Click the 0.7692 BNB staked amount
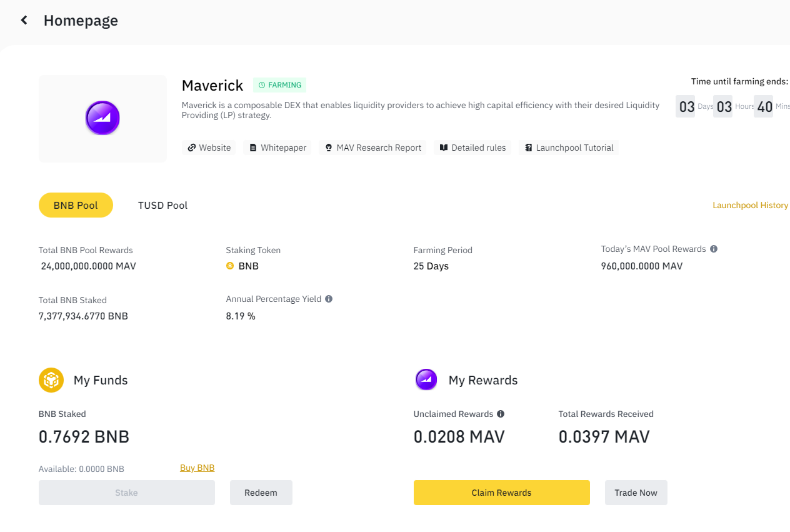Screen dimensions: 790x532 (x=84, y=436)
